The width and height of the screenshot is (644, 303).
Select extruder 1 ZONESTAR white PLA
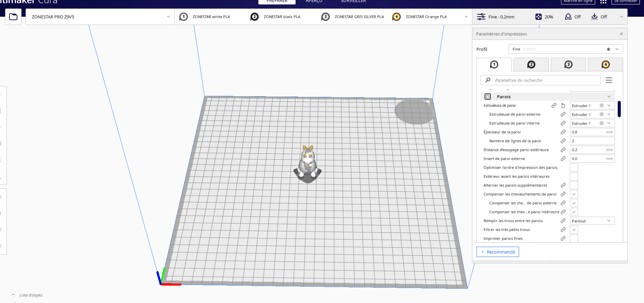point(205,17)
